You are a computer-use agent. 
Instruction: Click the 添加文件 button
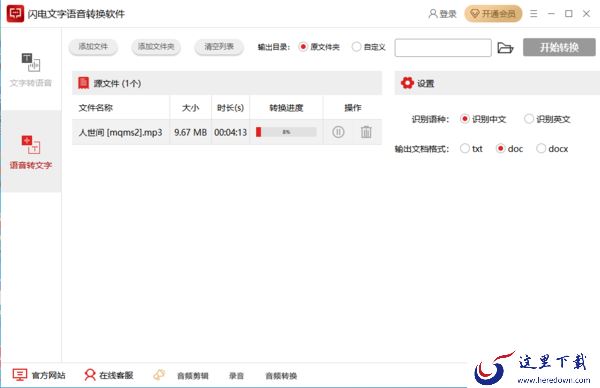(x=93, y=47)
